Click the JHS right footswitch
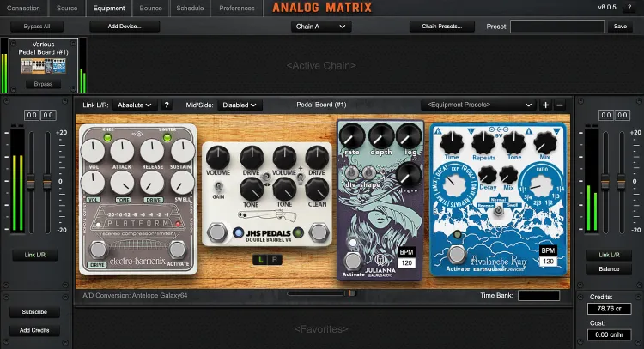 319,232
